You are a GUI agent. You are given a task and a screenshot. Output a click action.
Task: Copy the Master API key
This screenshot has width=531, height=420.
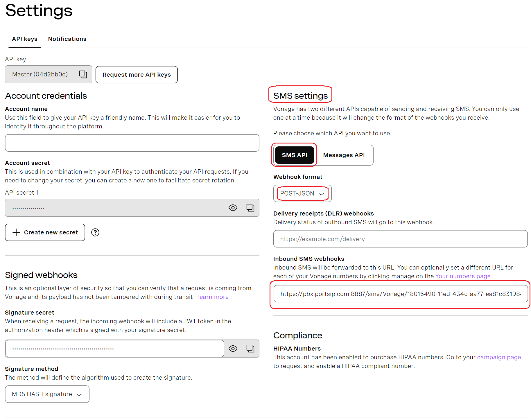click(x=83, y=74)
